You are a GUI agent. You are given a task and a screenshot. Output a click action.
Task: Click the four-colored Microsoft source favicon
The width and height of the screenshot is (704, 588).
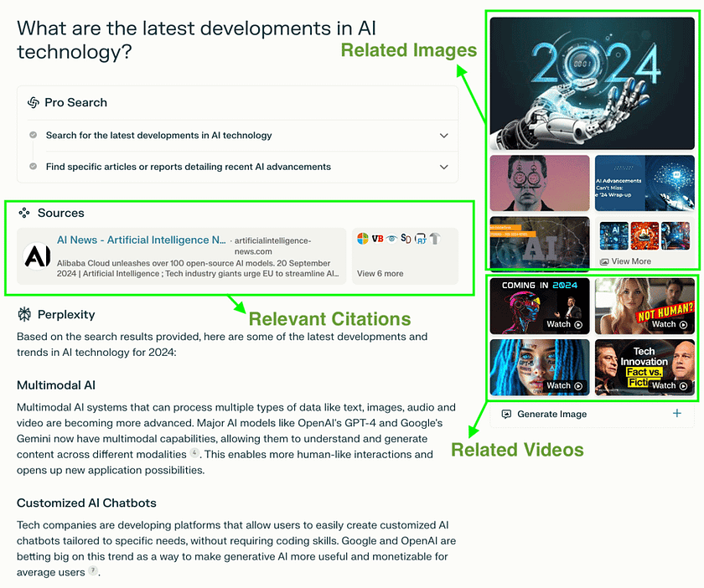[363, 239]
